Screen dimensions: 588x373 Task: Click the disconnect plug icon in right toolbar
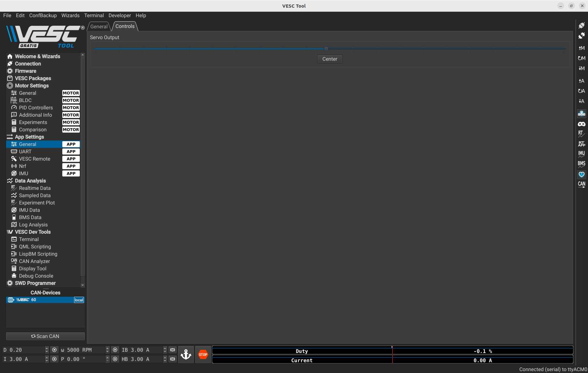[581, 36]
